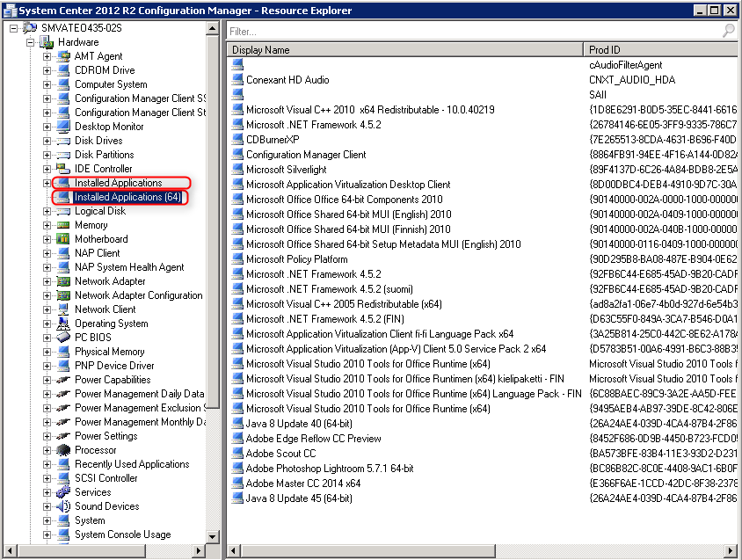Click the SMVATE0435-02S computer icon

pyautogui.click(x=30, y=28)
